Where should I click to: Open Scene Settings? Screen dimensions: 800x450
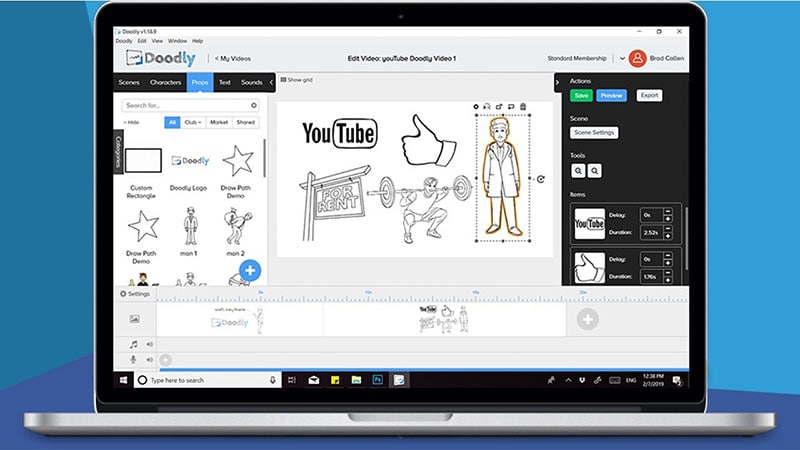[x=594, y=133]
